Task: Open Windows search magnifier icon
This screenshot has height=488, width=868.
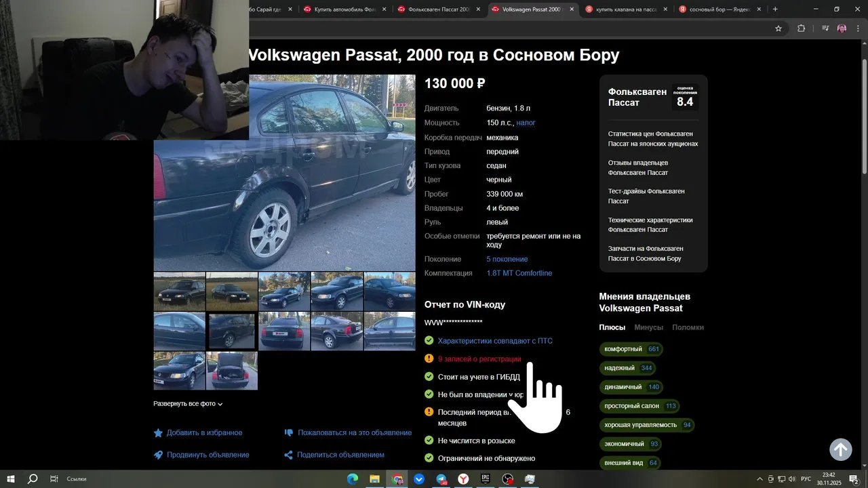Action: [x=32, y=479]
